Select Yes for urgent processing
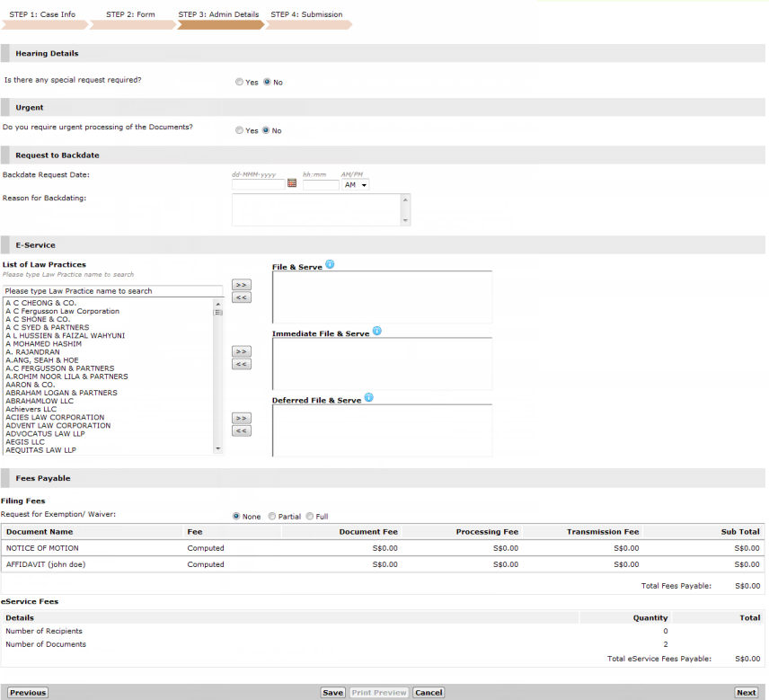Screen dimensions: 769x700 239,130
